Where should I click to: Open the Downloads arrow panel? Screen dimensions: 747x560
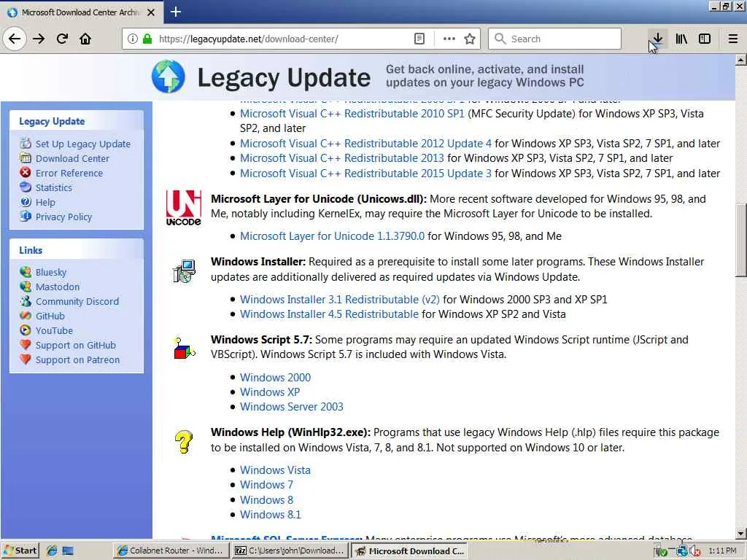pos(657,39)
